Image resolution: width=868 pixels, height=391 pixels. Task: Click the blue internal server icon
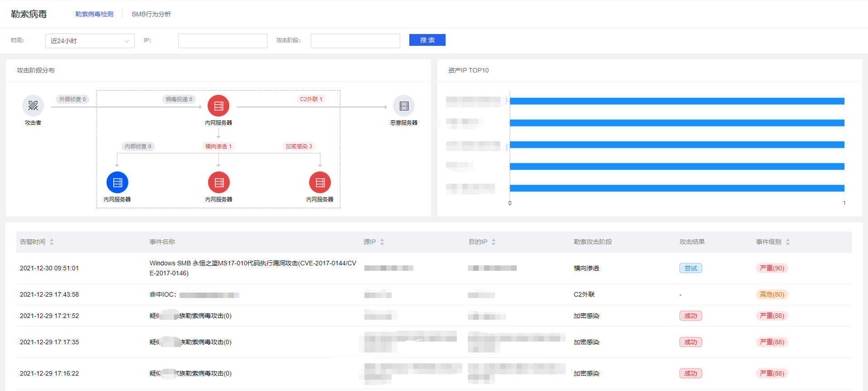pos(117,182)
